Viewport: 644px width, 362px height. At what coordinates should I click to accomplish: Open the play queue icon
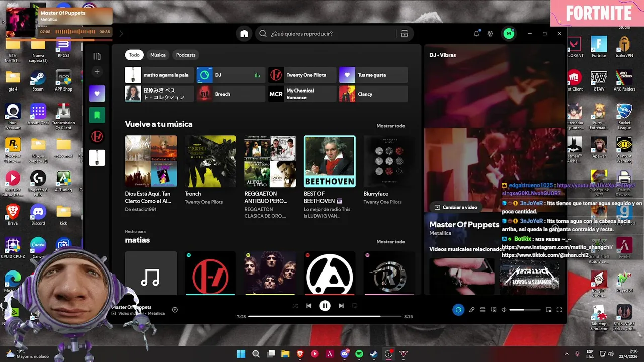tap(482, 310)
